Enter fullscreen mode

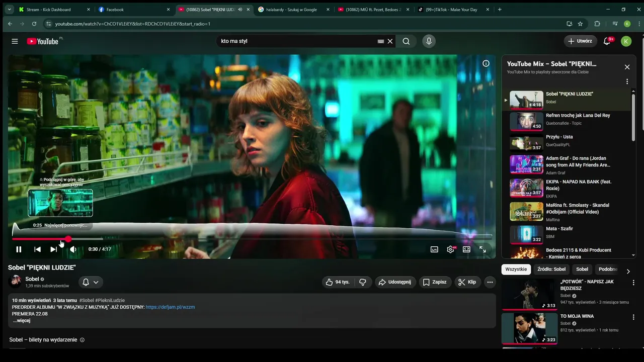(482, 249)
